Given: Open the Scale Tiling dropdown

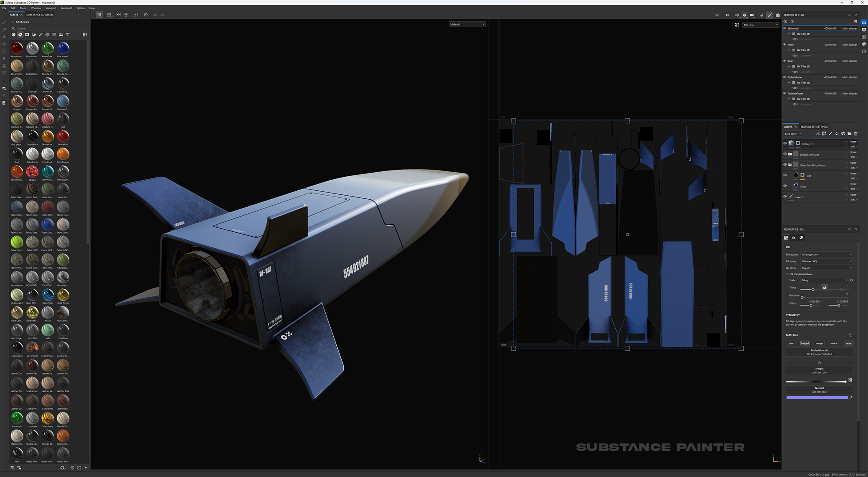Looking at the screenshot, I should click(825, 280).
